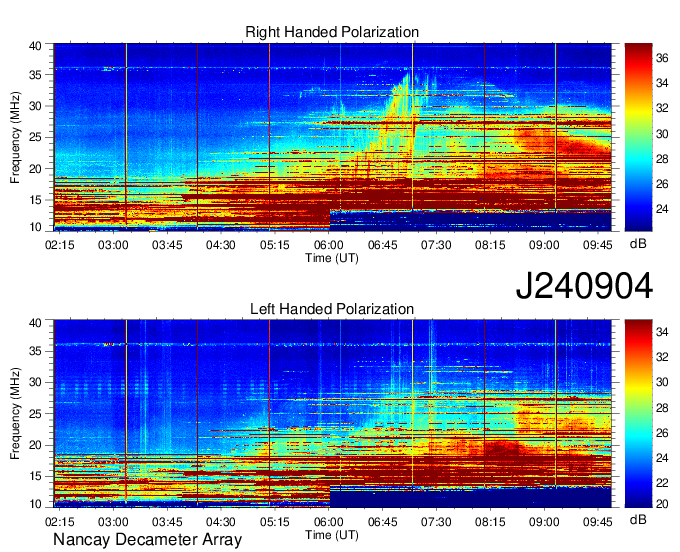Click the 08:15 time tick of Right Handed plot
Image resolution: width=680 pixels, height=552 pixels.
[x=490, y=245]
